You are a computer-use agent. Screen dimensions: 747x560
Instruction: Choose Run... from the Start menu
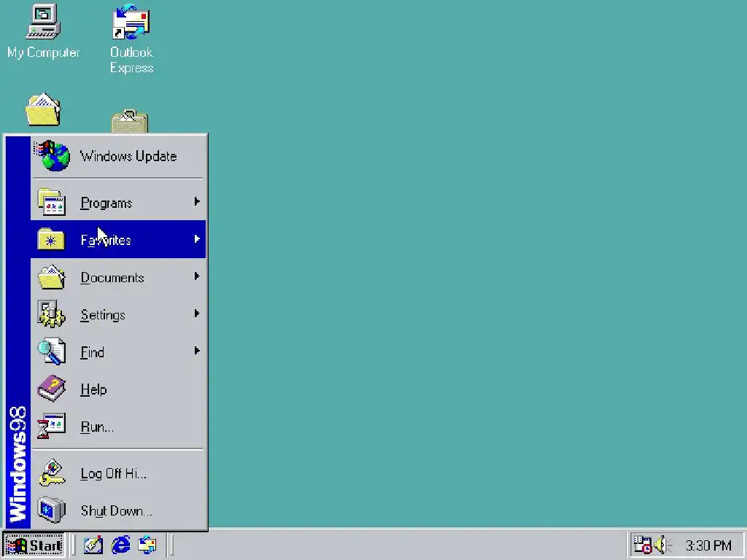118,426
